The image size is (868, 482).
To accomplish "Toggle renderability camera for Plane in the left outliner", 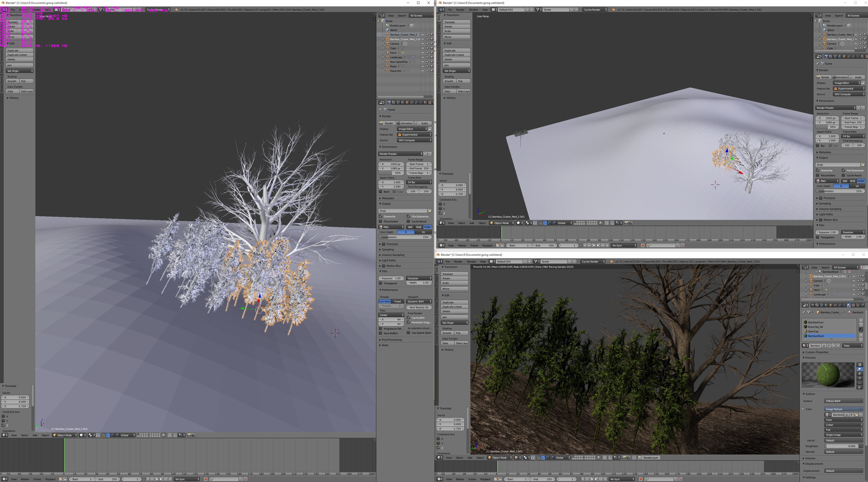I will click(x=432, y=66).
